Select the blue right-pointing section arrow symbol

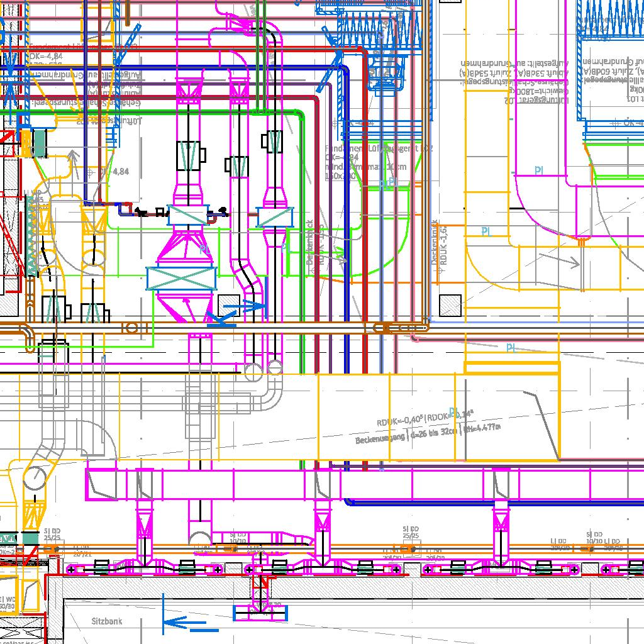[245, 307]
